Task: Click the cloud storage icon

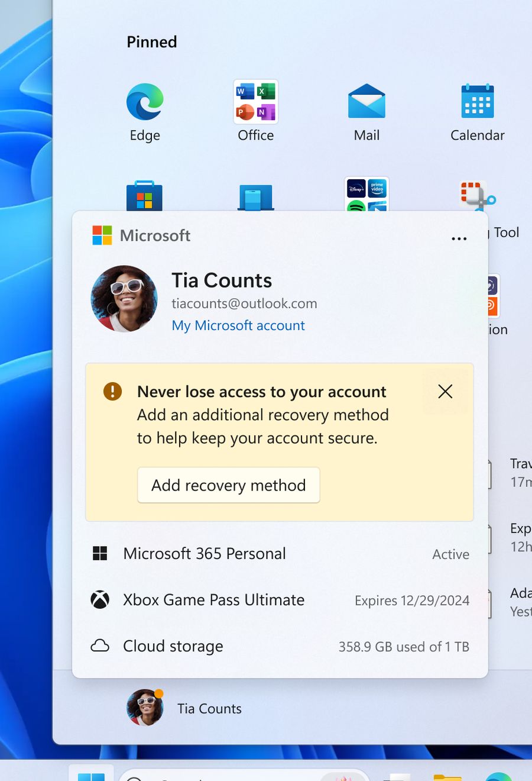Action: coord(100,646)
